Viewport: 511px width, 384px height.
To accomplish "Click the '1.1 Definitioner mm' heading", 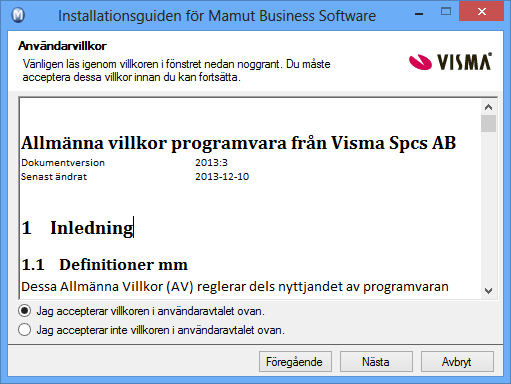I will coord(104,265).
